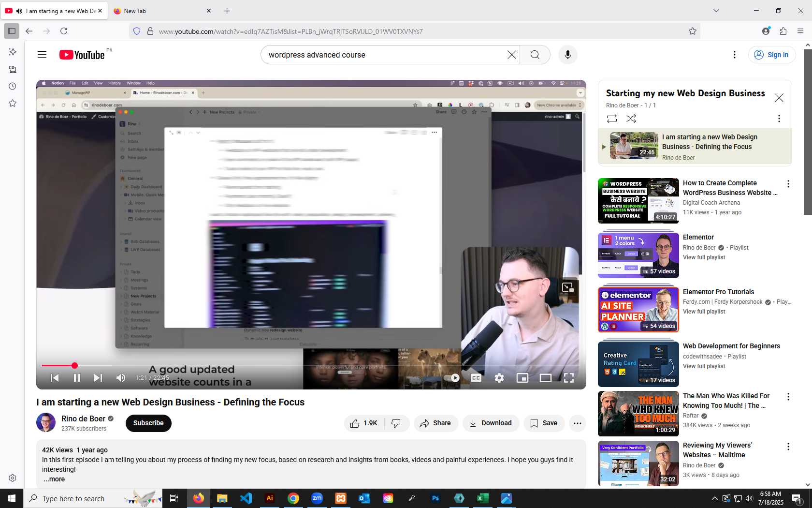Dislike the video

pyautogui.click(x=396, y=423)
